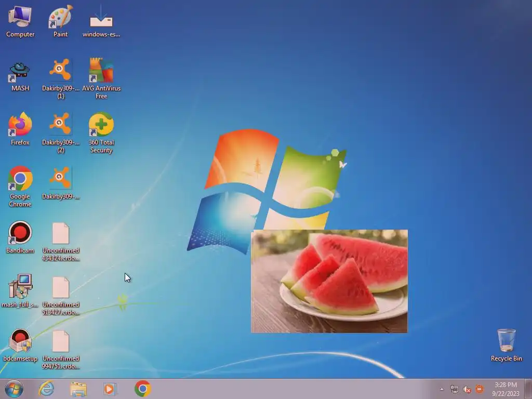
Task: Open Firefox from the desktop
Action: click(20, 129)
